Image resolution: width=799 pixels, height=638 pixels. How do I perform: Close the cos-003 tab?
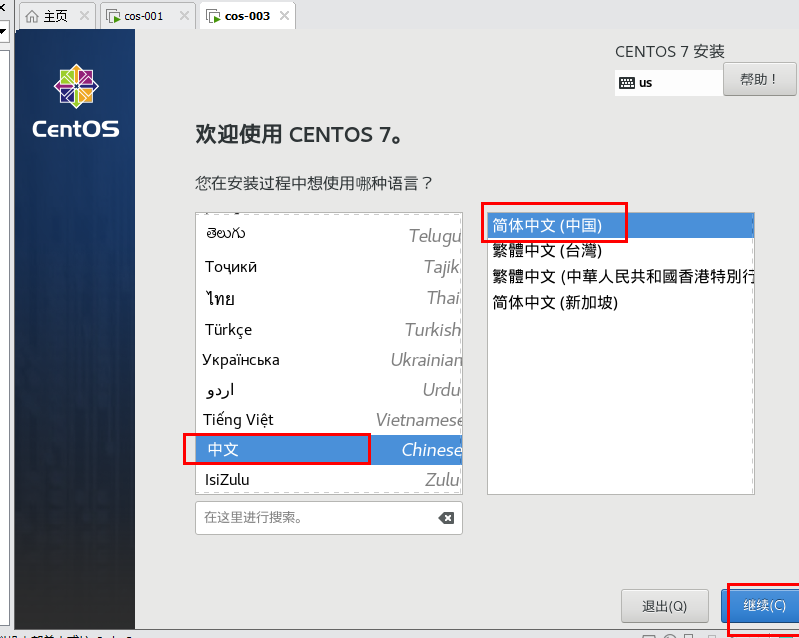click(284, 16)
